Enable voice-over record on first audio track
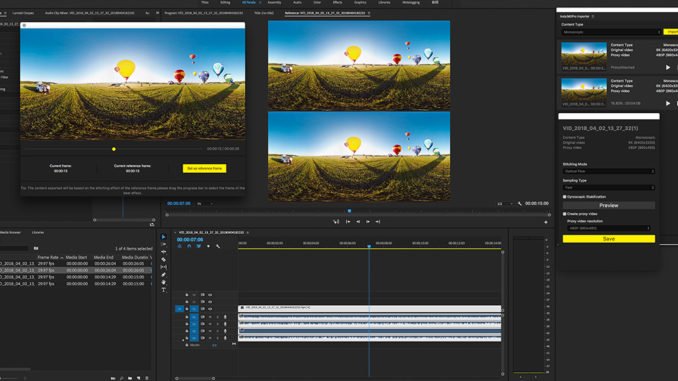 [225, 317]
